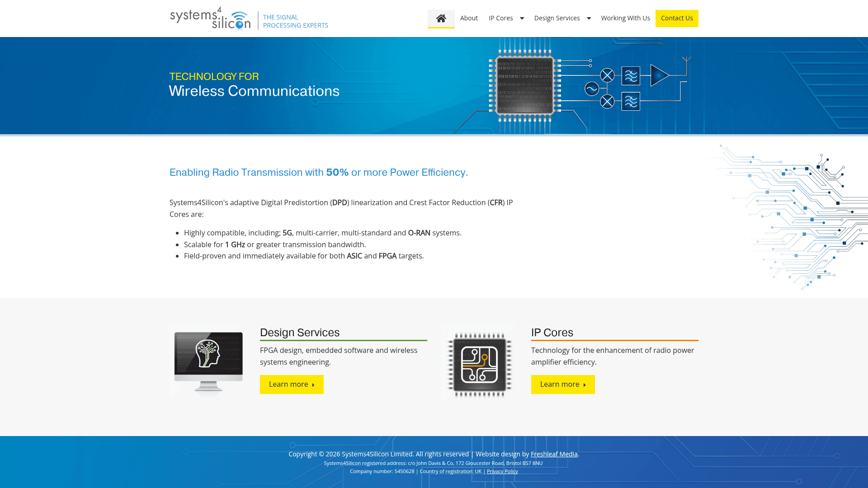
Task: Click the Systems4Silicon logo
Action: coord(210,18)
